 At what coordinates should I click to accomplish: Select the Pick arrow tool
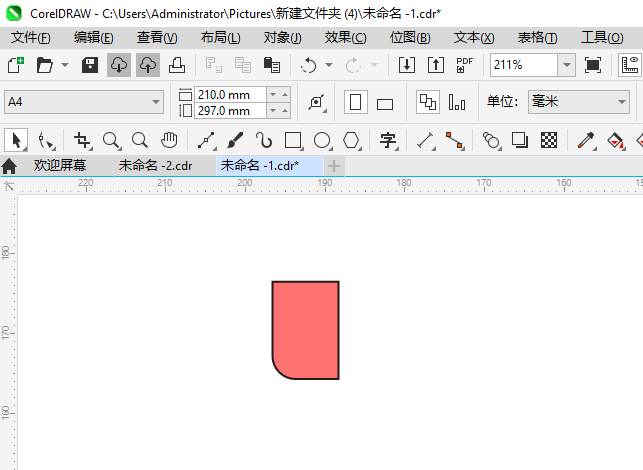[x=16, y=140]
